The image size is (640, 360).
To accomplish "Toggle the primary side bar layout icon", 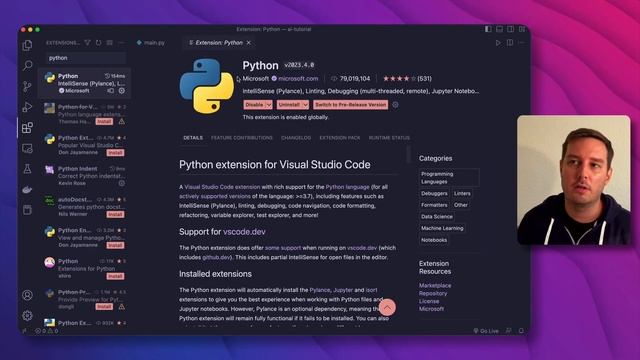I will coord(488,29).
